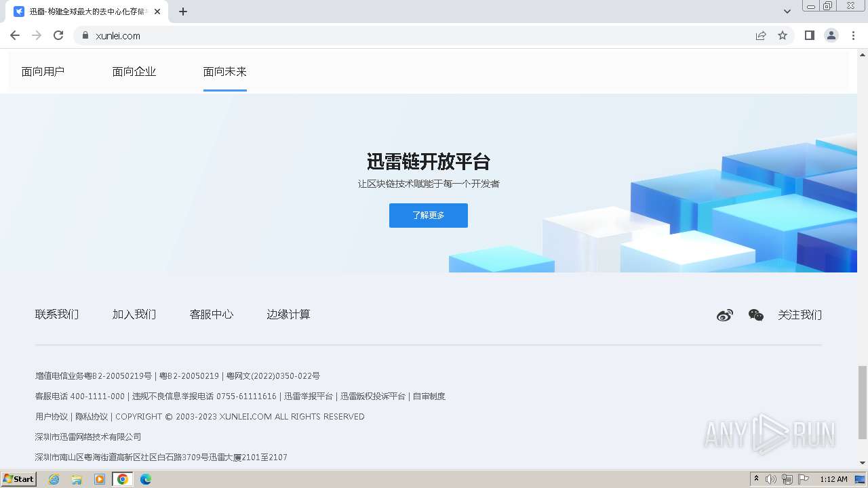Open the Action Center flag icon
The image size is (868, 488).
[804, 479]
